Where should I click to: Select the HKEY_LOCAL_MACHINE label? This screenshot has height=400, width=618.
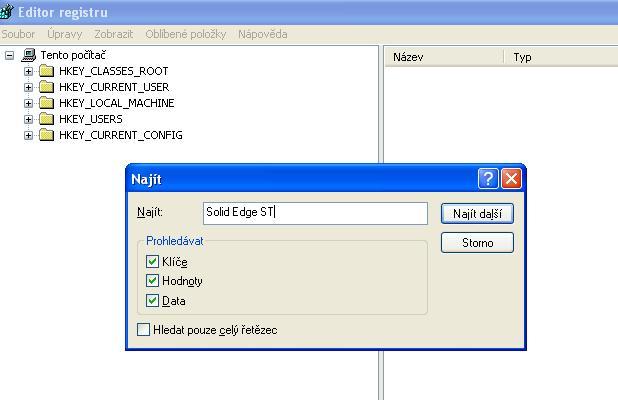(117, 103)
